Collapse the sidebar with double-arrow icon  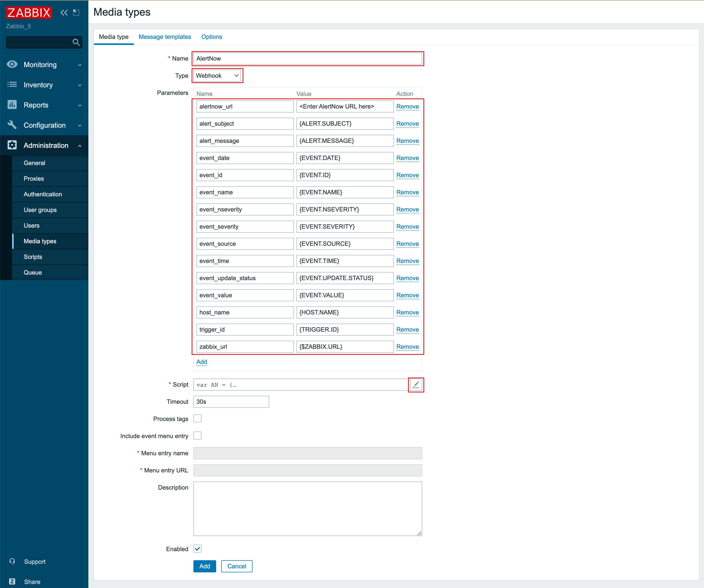(64, 13)
